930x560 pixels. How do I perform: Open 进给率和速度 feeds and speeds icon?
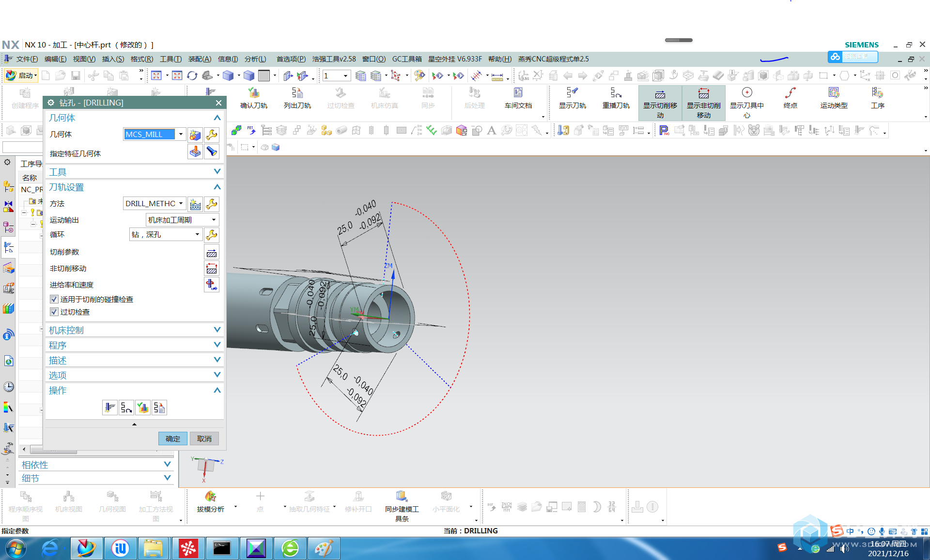click(212, 285)
